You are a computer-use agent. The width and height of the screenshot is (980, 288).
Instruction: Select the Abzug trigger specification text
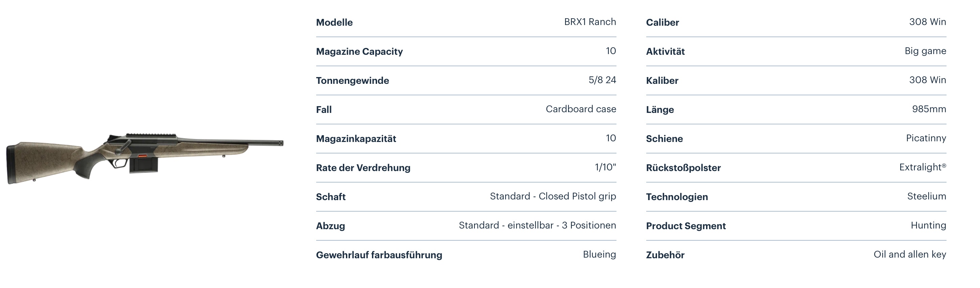click(x=537, y=225)
